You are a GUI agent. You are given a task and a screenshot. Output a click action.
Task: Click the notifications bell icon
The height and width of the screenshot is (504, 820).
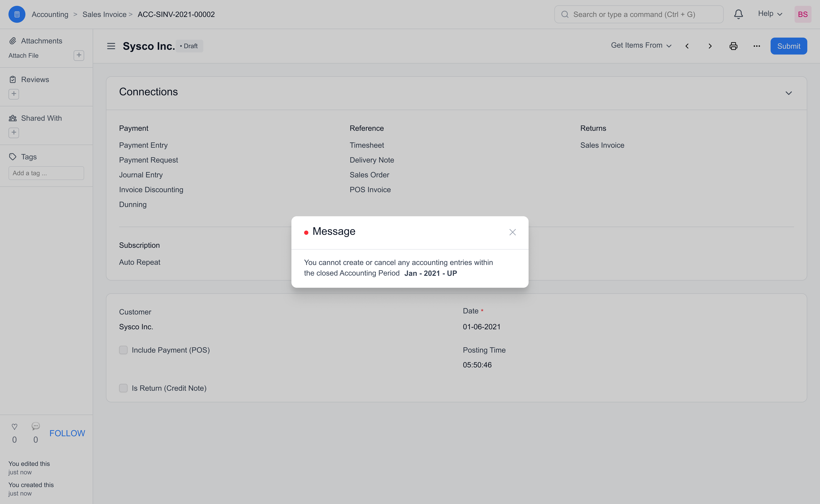click(738, 14)
